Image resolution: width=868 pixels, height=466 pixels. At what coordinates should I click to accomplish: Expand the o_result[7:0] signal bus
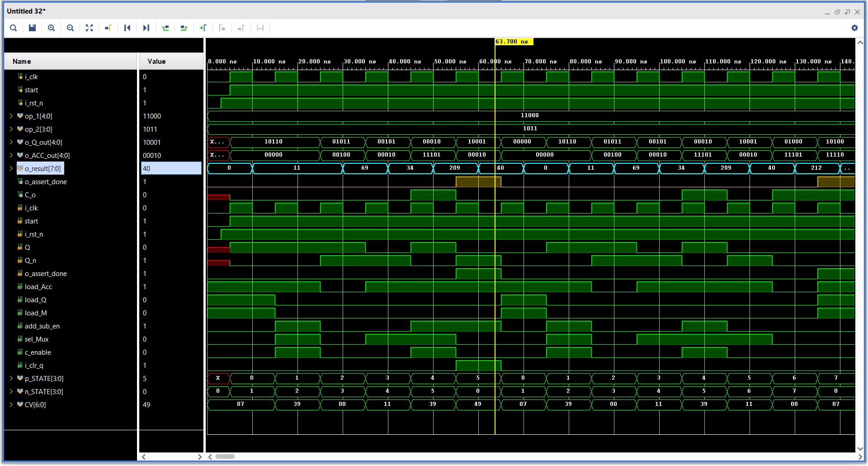pos(11,168)
